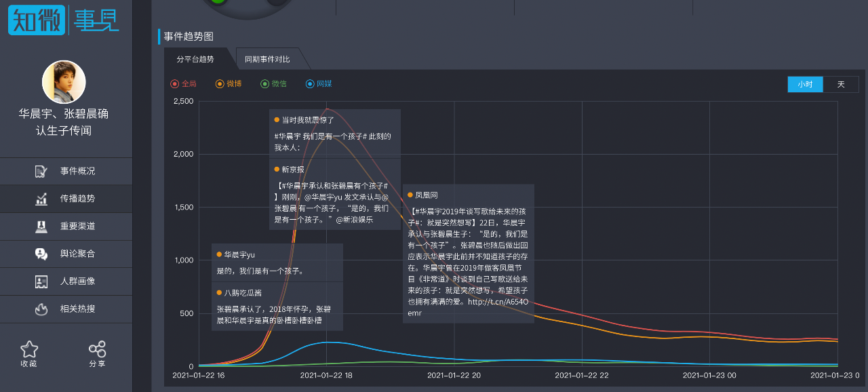This screenshot has width=868, height=392.
Task: Select 小时 time granularity
Action: (x=805, y=84)
